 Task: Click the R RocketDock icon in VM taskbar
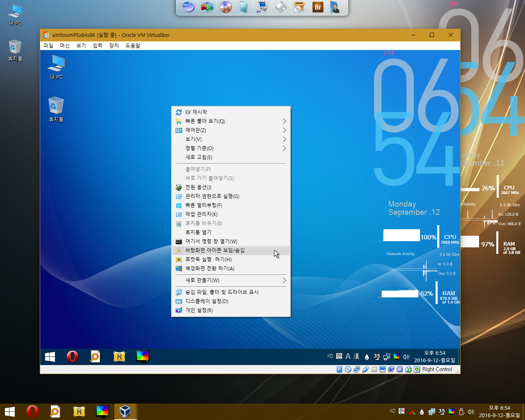[119, 356]
